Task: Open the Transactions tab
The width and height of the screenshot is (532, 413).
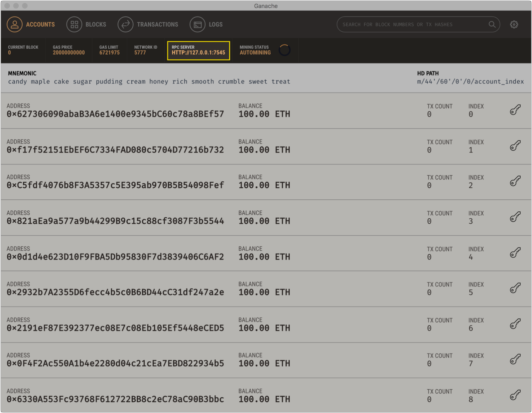Action: point(148,24)
